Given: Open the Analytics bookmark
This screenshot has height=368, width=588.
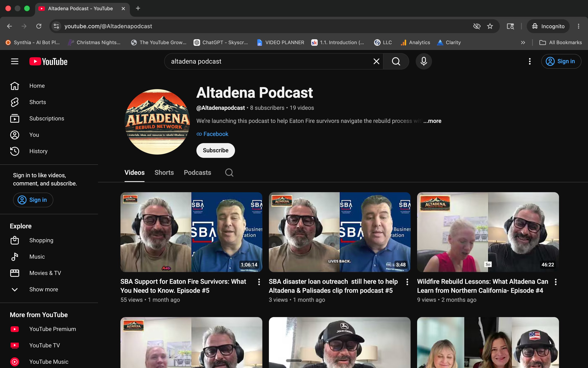Looking at the screenshot, I should pos(415,42).
